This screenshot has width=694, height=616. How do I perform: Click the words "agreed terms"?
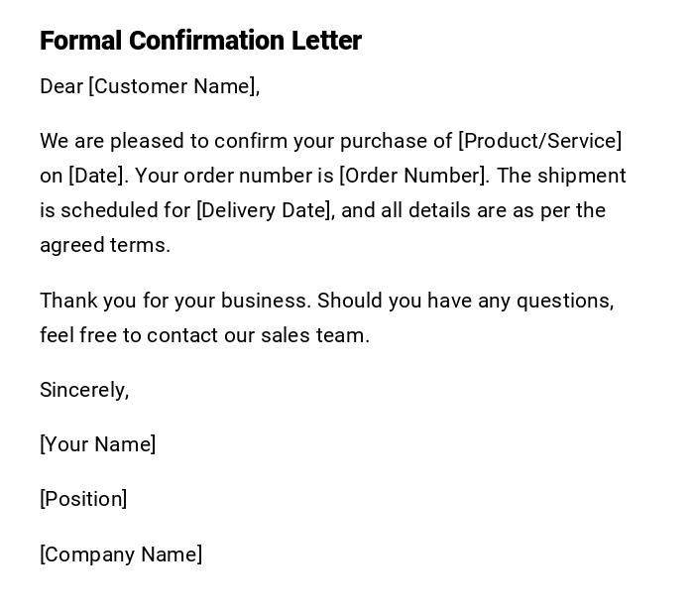pos(104,245)
